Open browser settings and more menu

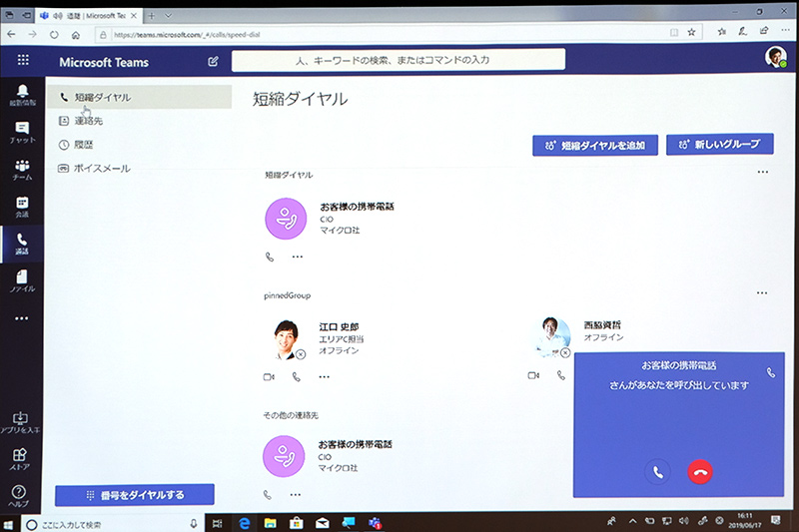[785, 30]
